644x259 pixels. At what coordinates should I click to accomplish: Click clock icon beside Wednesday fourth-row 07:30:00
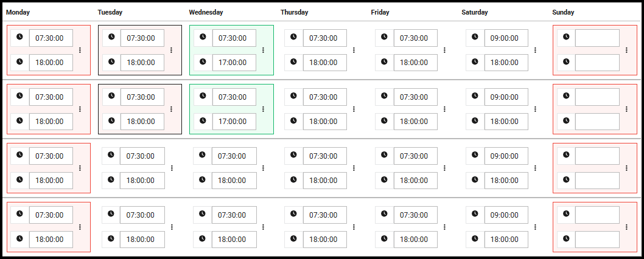[x=202, y=214]
